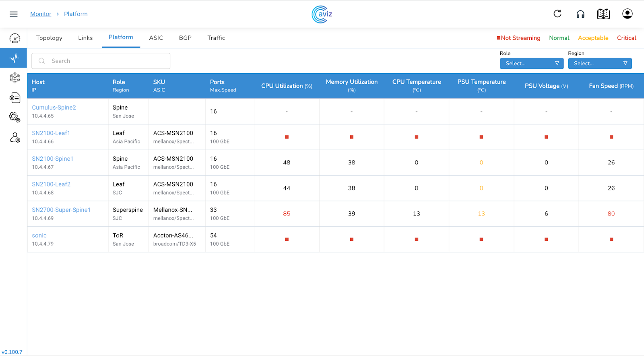Open the user admin sidebar icon
The image size is (644, 356).
pos(15,138)
